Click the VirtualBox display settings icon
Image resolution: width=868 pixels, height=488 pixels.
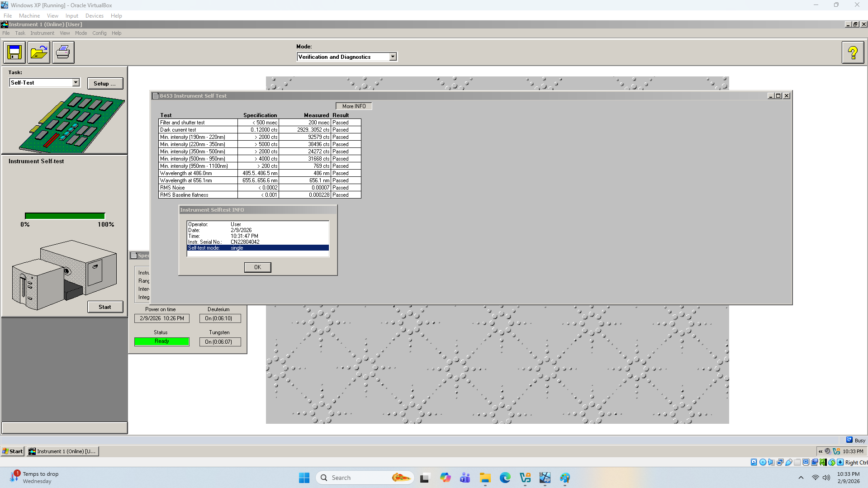tap(806, 462)
